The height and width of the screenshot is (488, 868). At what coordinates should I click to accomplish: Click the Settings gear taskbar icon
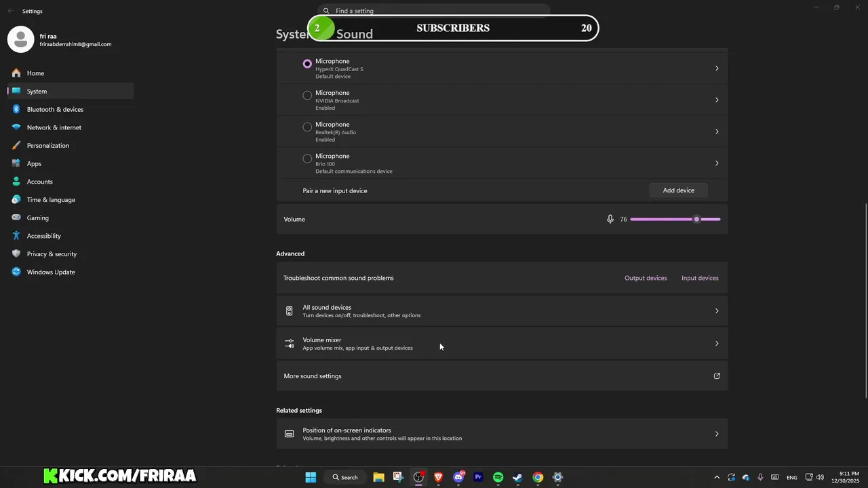(x=557, y=477)
